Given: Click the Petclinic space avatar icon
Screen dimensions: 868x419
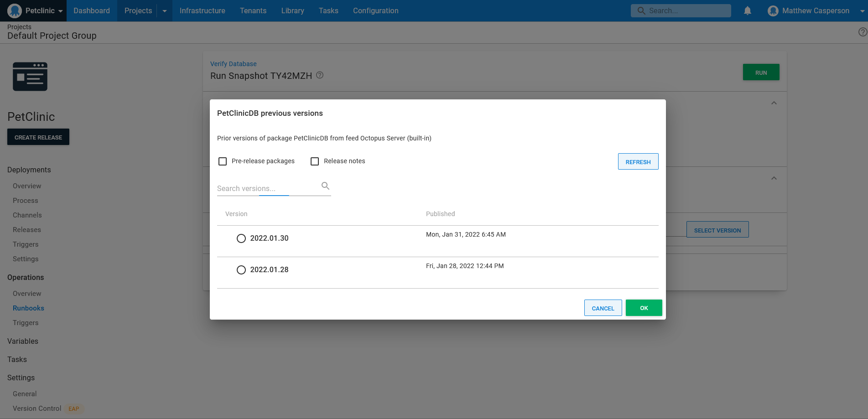Looking at the screenshot, I should pyautogui.click(x=15, y=10).
